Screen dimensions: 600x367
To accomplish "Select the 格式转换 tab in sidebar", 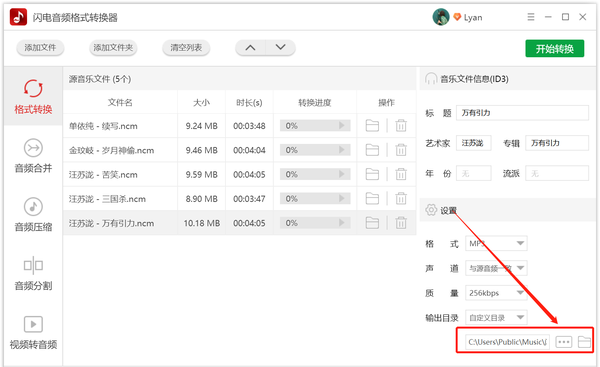I will click(x=33, y=97).
